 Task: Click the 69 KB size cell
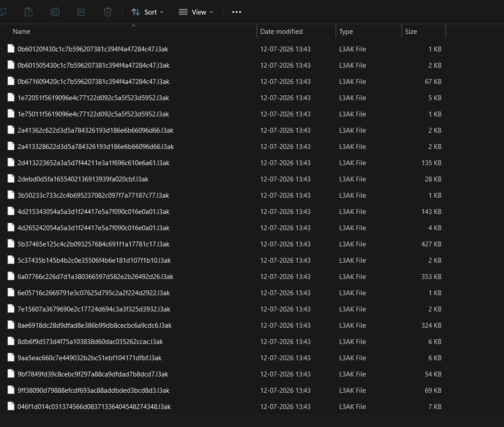click(433, 391)
